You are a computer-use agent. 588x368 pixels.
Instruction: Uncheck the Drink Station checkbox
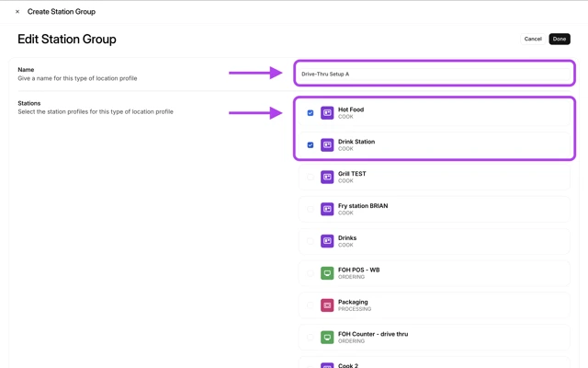click(x=311, y=145)
